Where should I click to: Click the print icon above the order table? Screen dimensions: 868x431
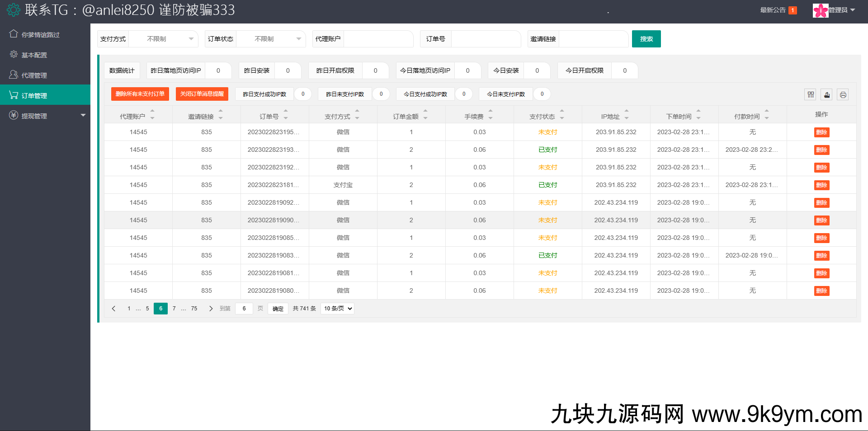[x=843, y=94]
